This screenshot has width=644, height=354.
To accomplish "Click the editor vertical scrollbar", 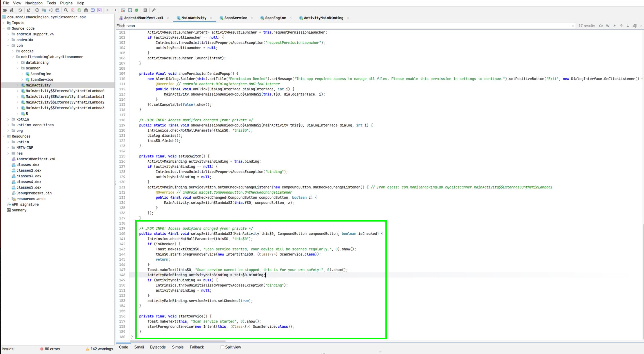I will click(x=643, y=281).
